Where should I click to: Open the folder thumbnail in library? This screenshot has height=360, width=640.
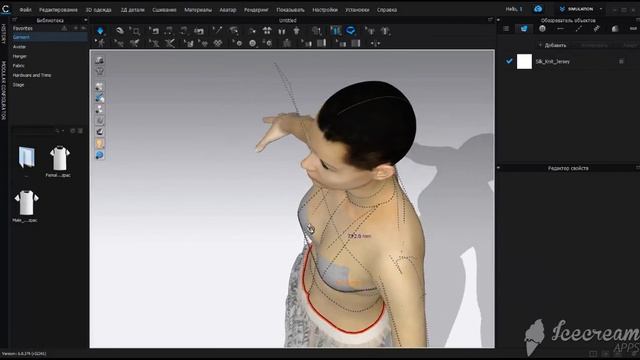pyautogui.click(x=27, y=157)
